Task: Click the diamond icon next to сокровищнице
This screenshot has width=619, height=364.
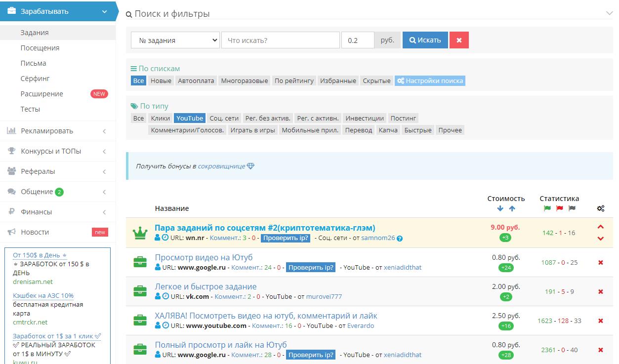Action: pos(250,166)
